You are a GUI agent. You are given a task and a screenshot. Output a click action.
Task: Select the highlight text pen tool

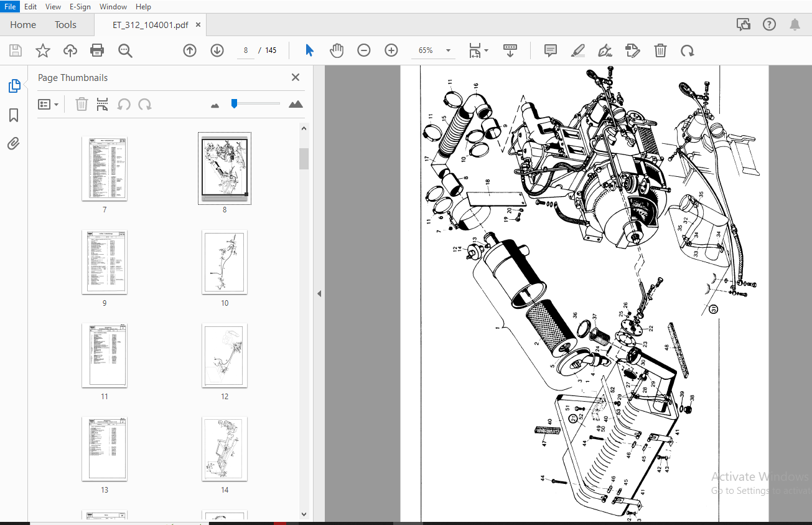click(x=578, y=50)
